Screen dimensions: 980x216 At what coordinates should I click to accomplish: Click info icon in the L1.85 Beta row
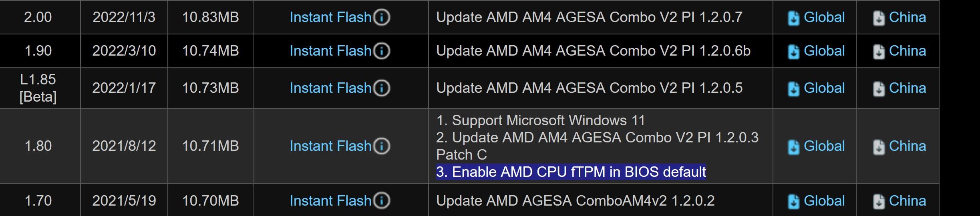(382, 88)
